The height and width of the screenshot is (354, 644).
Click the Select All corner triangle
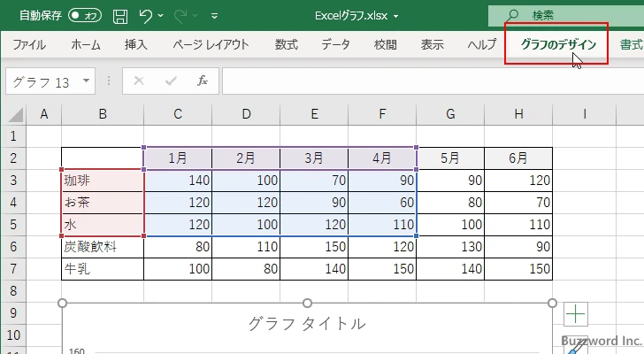point(14,113)
